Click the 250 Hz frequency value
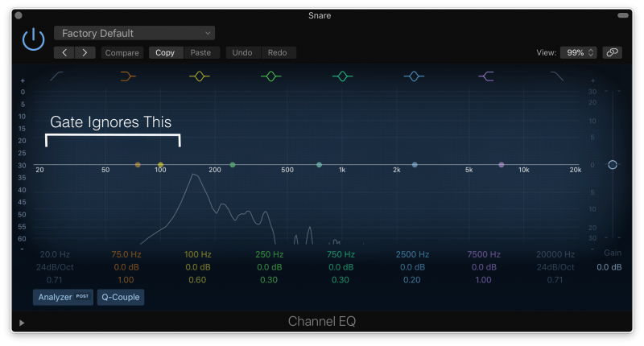 (270, 254)
